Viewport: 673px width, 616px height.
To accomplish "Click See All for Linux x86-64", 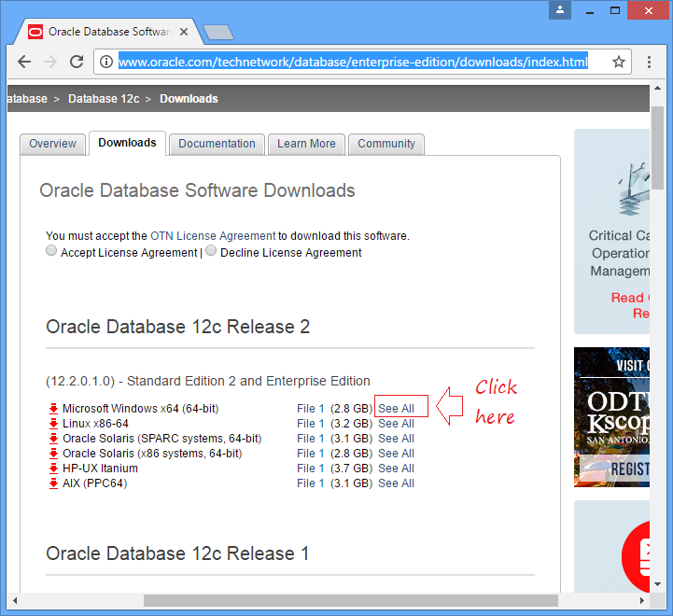I will (396, 424).
